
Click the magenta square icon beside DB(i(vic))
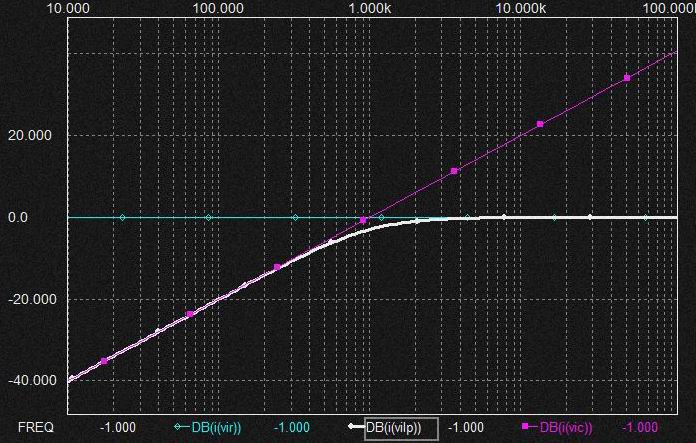point(528,427)
